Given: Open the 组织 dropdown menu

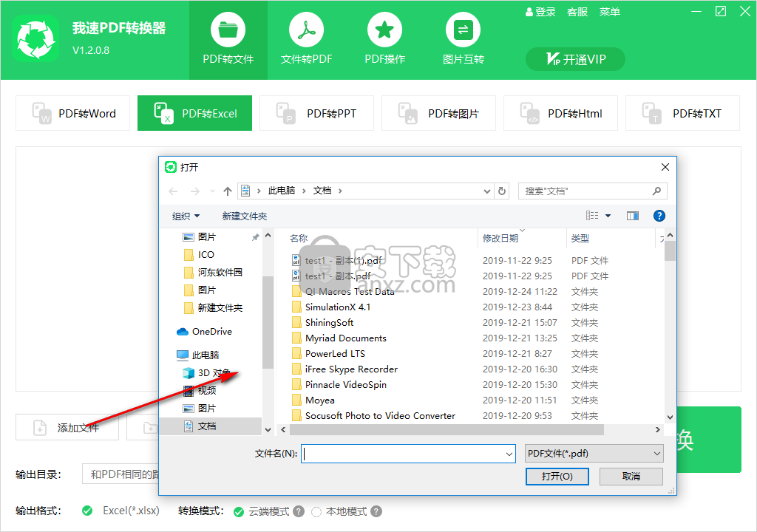Looking at the screenshot, I should [186, 216].
